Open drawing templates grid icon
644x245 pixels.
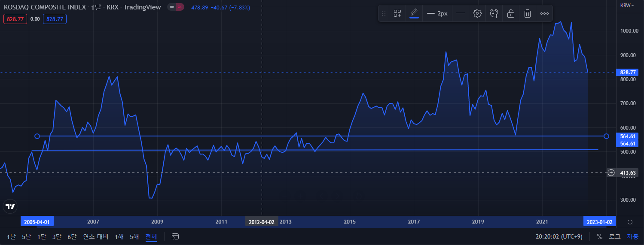click(x=397, y=13)
